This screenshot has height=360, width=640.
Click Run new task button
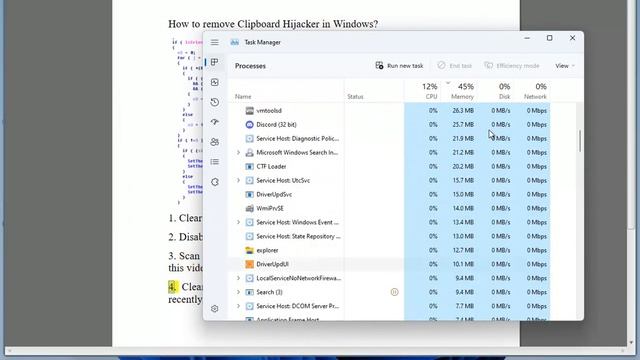coord(399,66)
